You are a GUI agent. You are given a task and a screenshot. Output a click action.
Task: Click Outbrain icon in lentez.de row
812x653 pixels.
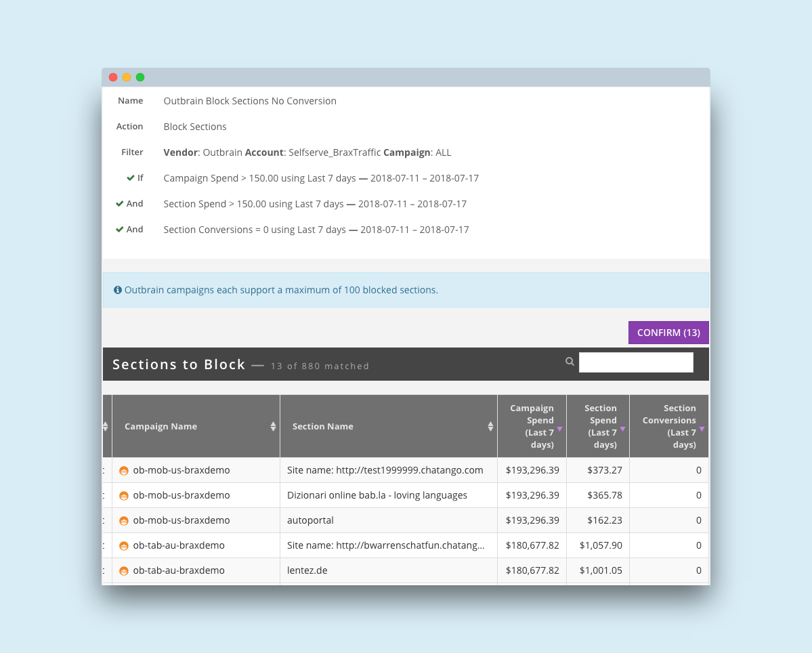(x=124, y=570)
